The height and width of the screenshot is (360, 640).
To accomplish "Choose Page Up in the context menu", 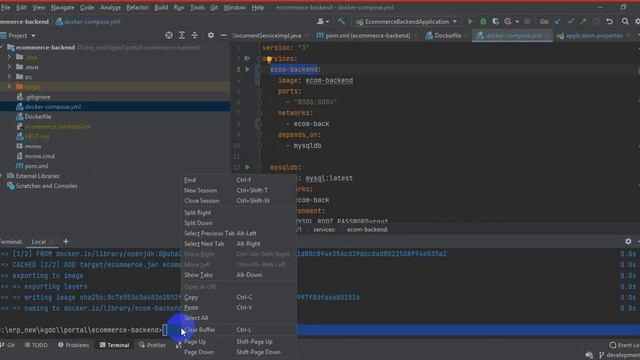I will click(x=239, y=342).
